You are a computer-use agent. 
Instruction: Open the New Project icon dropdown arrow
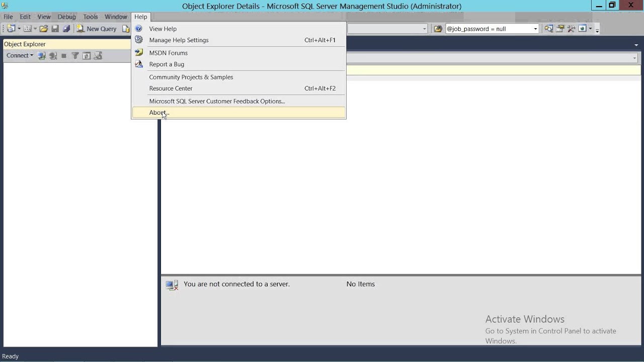pyautogui.click(x=19, y=29)
